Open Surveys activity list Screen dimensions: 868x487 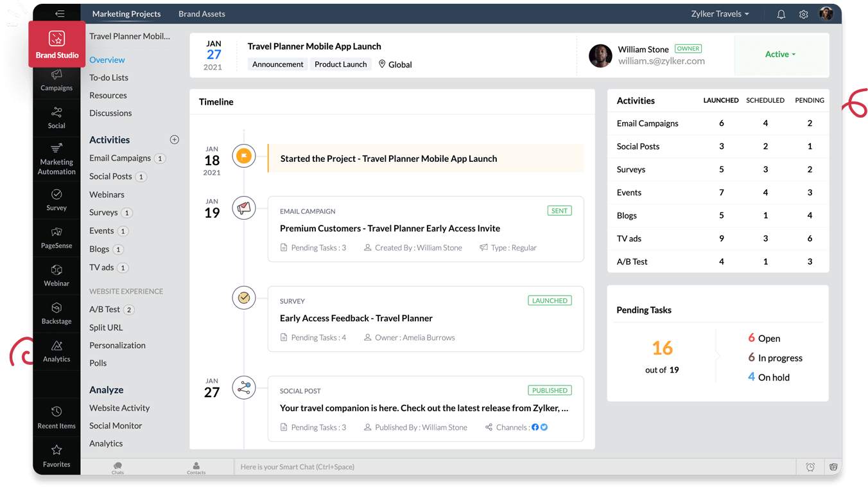103,213
